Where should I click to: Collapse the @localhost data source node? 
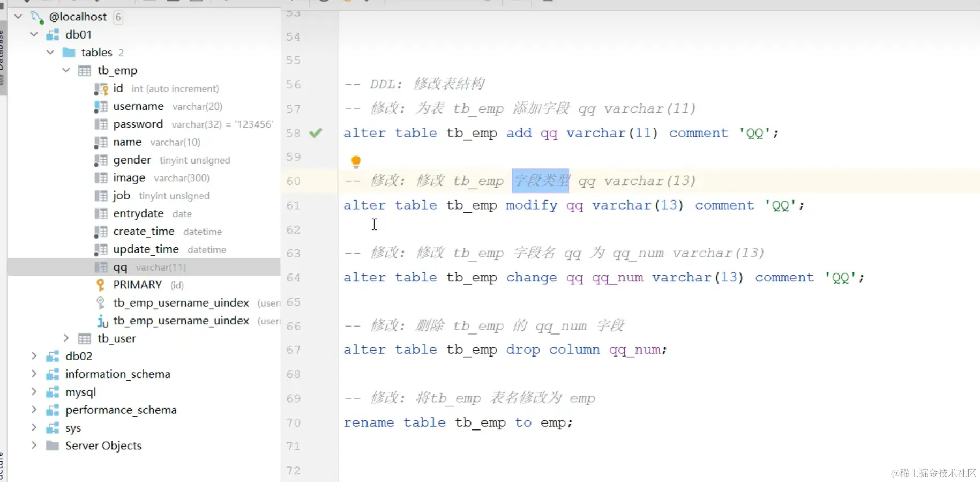point(18,17)
